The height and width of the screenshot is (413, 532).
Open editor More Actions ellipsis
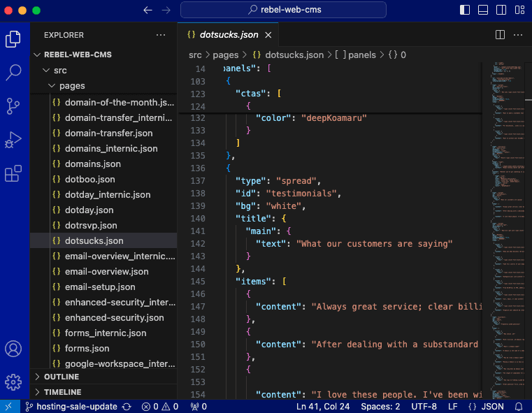tap(518, 34)
